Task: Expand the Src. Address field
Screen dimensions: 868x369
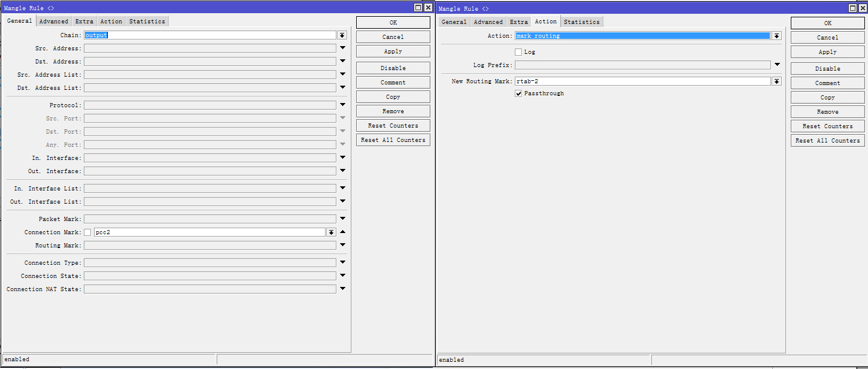Action: coord(343,48)
